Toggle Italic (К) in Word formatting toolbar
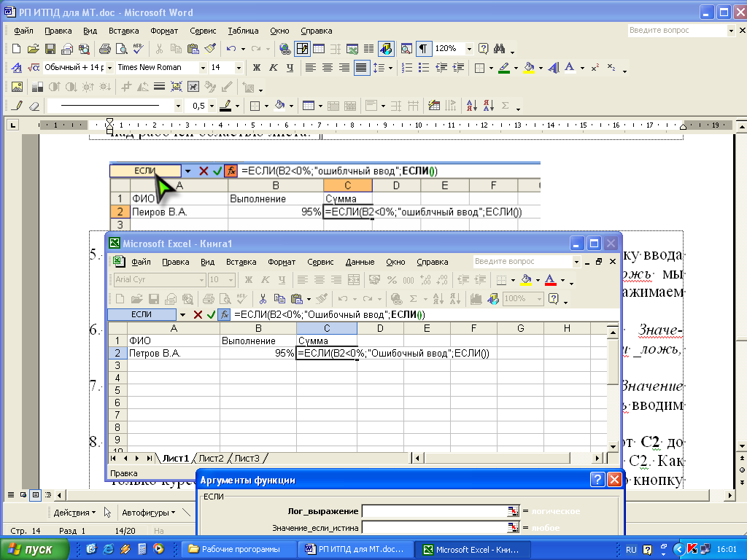This screenshot has height=560, width=747. point(273,68)
